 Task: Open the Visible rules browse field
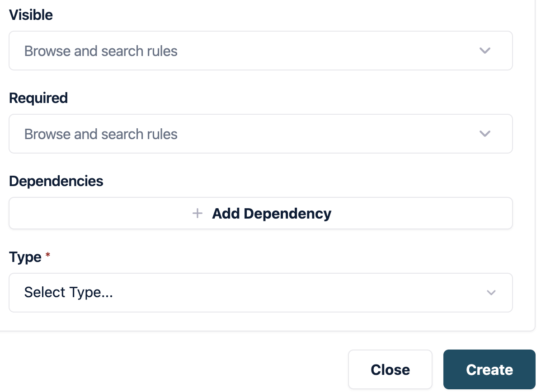pos(181,51)
